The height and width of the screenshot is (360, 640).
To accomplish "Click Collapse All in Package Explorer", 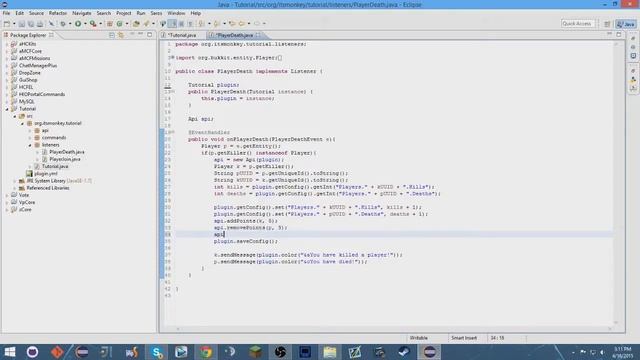I will [112, 35].
